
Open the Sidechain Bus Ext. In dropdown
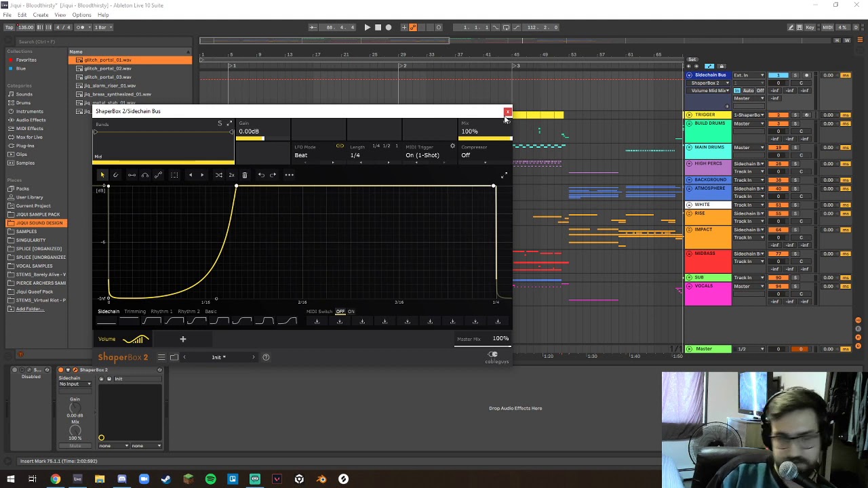(x=749, y=75)
